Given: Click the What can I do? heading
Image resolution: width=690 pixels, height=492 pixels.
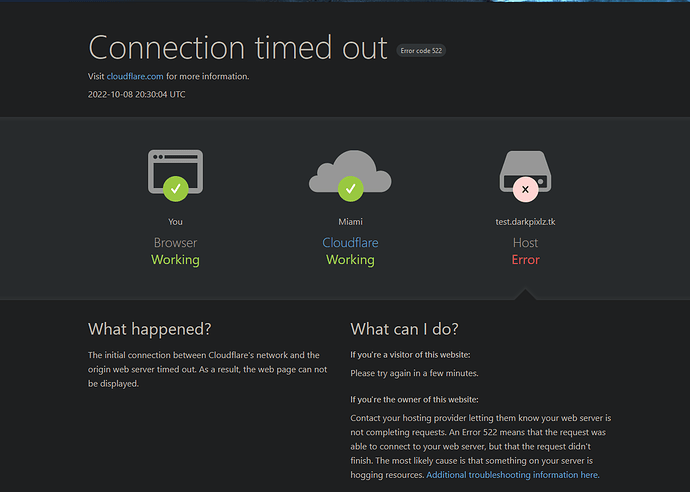Looking at the screenshot, I should (404, 329).
